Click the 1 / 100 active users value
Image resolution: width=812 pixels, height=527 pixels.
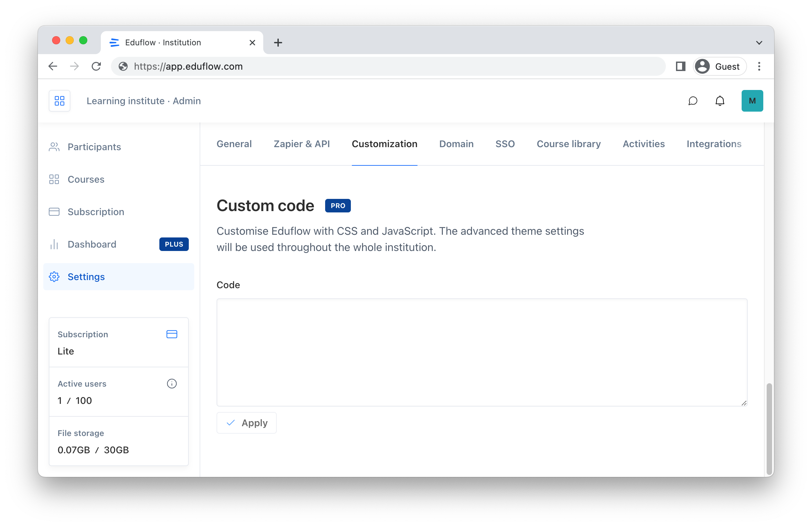75,400
